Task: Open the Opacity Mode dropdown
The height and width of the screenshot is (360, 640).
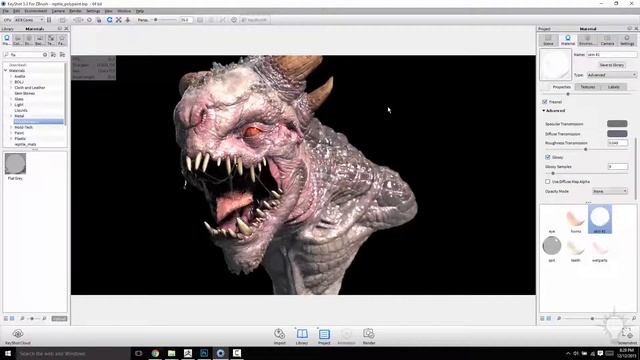Action: pyautogui.click(x=609, y=191)
